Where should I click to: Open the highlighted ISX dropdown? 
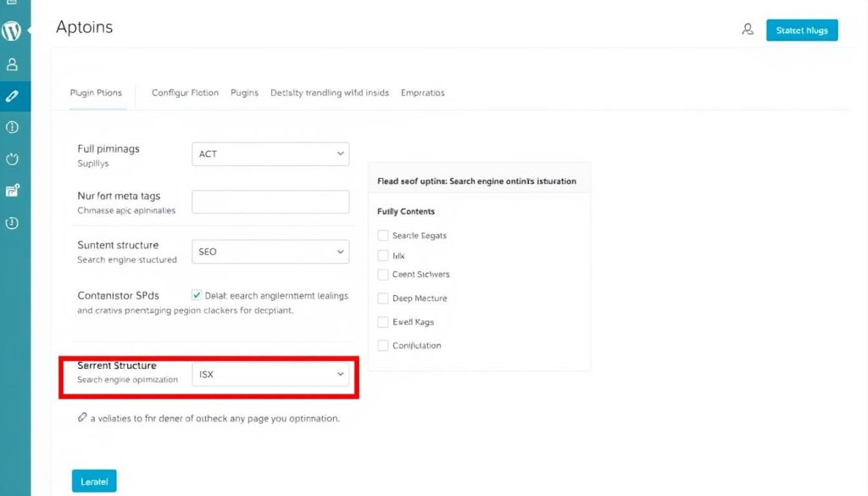pyautogui.click(x=270, y=374)
